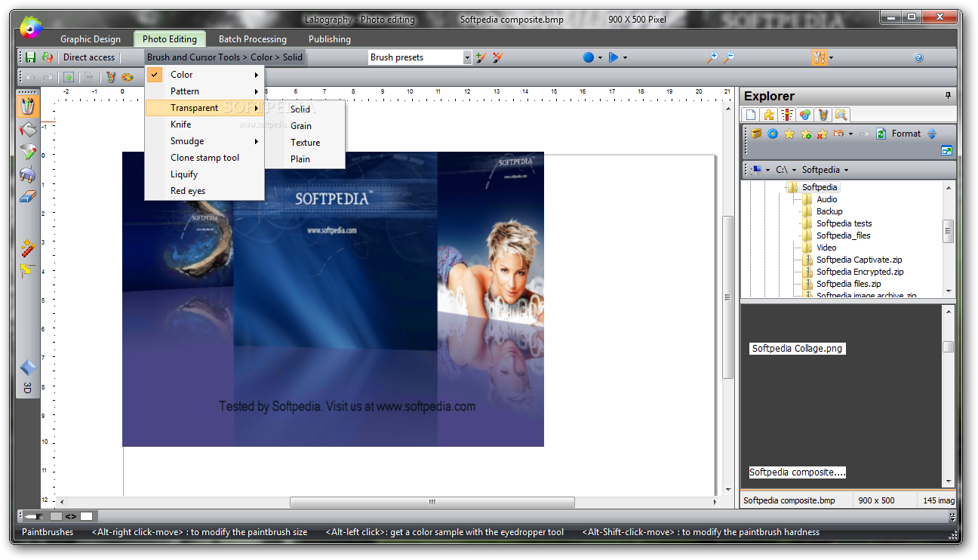
Task: Click the green upward arrow toolbar icon
Action: pyautogui.click(x=69, y=77)
